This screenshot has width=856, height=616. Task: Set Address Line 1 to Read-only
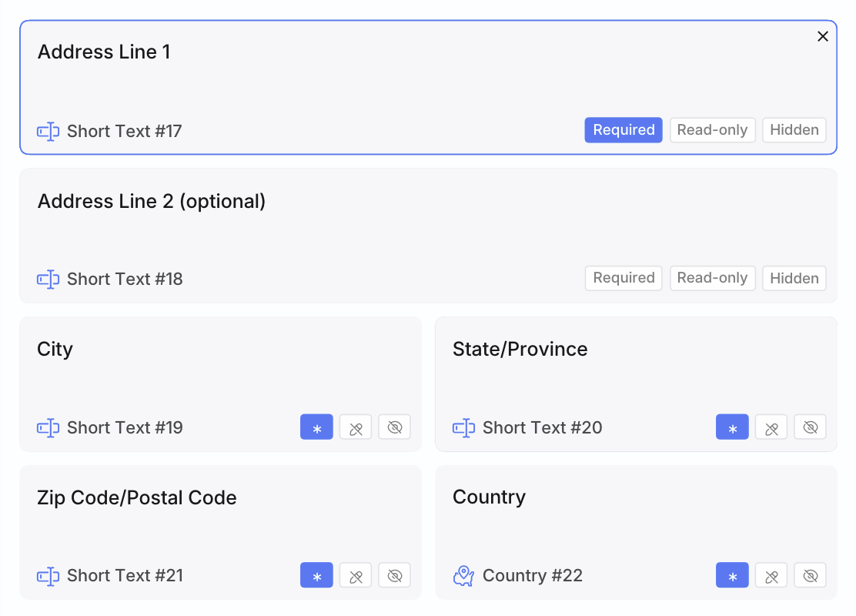click(712, 130)
